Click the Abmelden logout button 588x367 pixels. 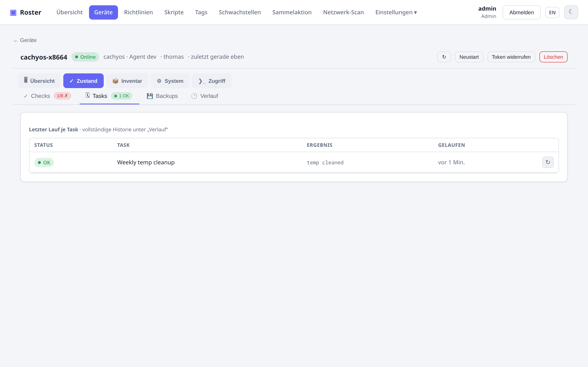pyautogui.click(x=521, y=12)
